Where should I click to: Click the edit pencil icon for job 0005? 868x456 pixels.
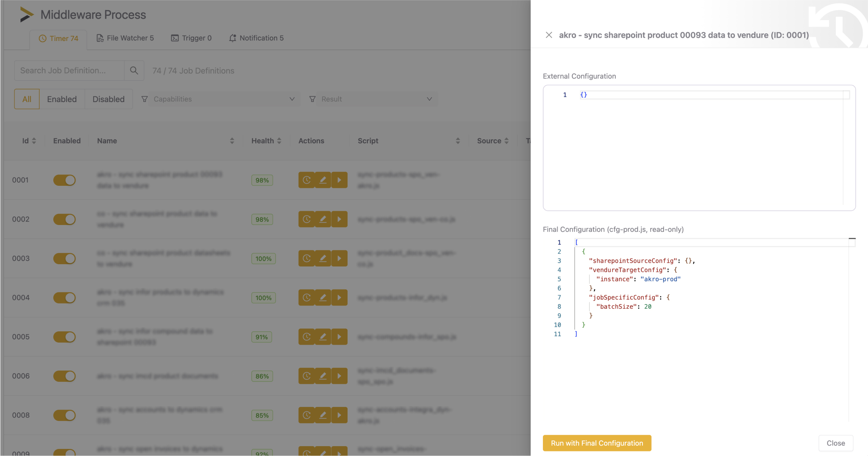(x=323, y=337)
